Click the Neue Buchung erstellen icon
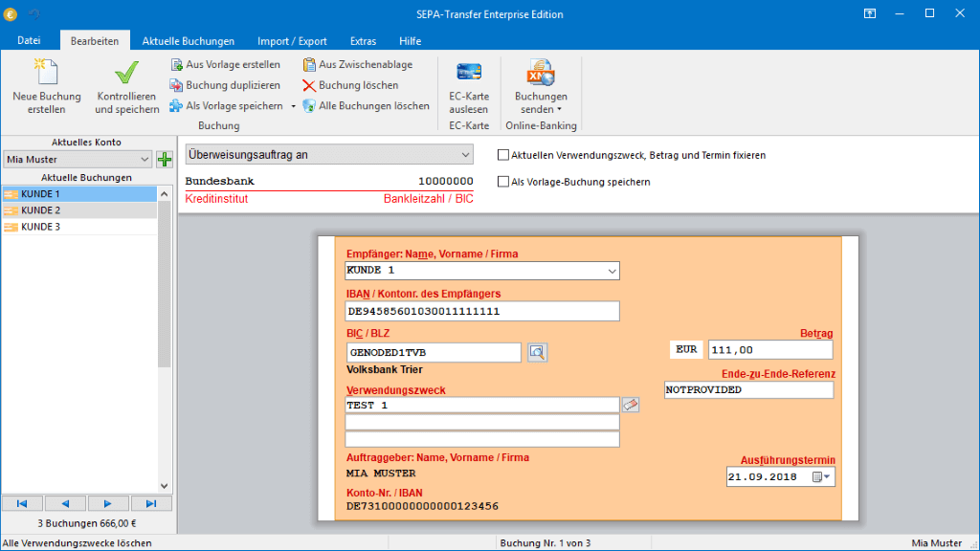 46,74
